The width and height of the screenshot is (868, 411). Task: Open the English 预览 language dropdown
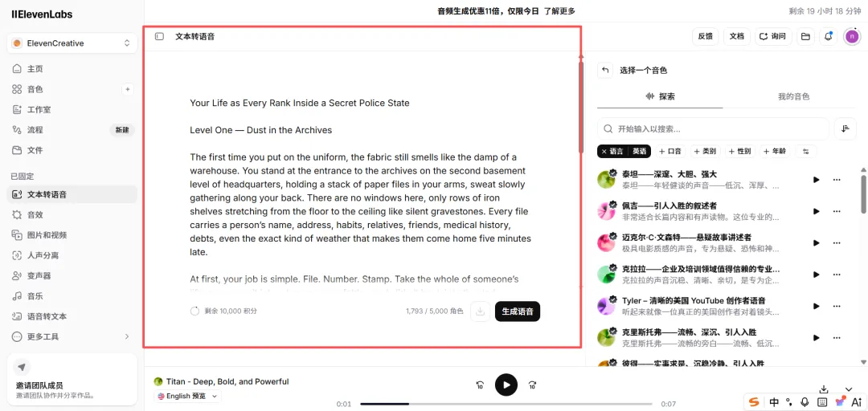click(187, 396)
